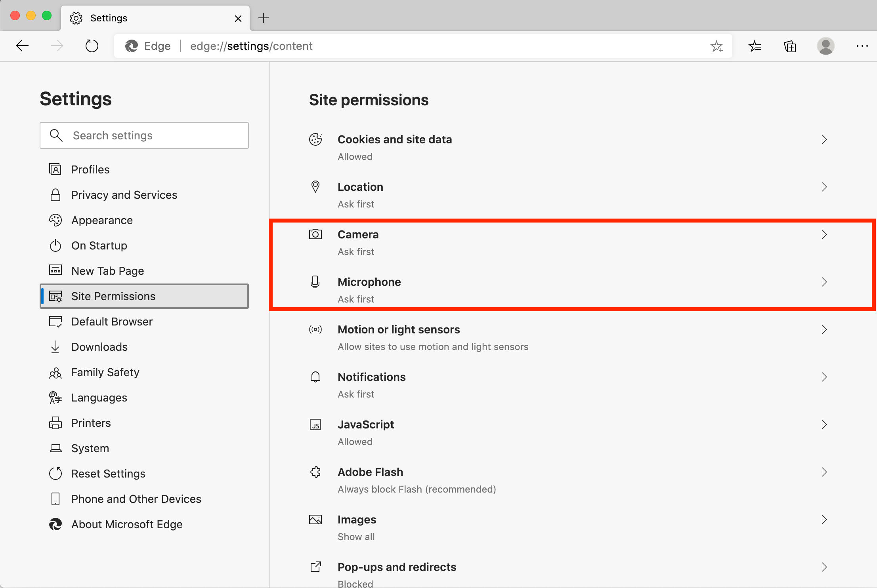877x588 pixels.
Task: Expand the Location permission chevron
Action: [824, 187]
